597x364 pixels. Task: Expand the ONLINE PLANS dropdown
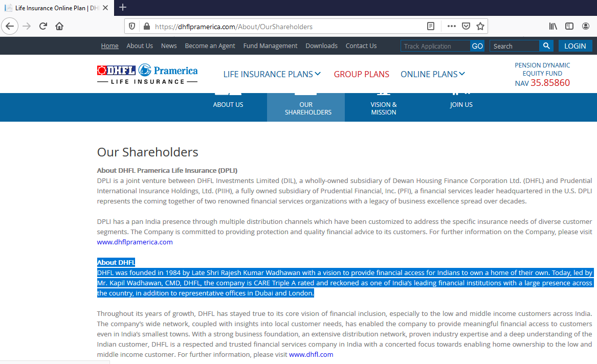pyautogui.click(x=433, y=74)
